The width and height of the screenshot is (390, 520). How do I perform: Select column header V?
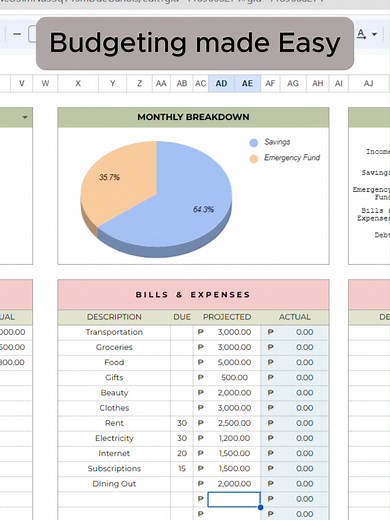[x=22, y=83]
